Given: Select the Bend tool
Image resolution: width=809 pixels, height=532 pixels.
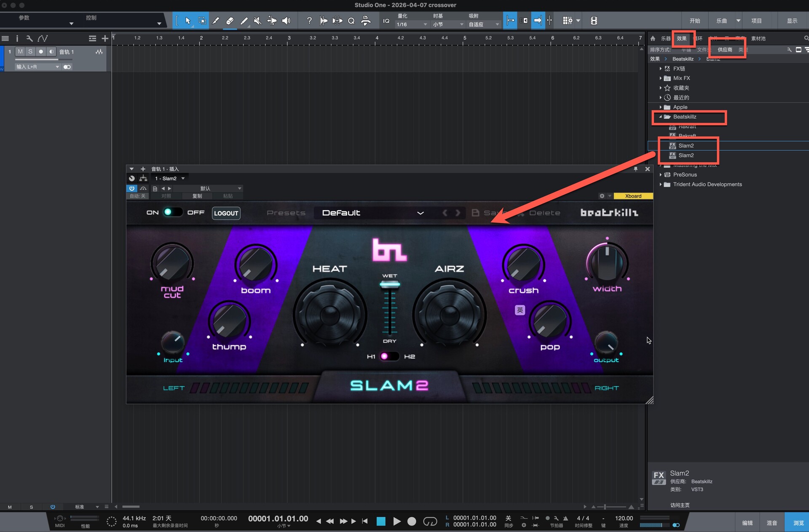Looking at the screenshot, I should pyautogui.click(x=272, y=21).
